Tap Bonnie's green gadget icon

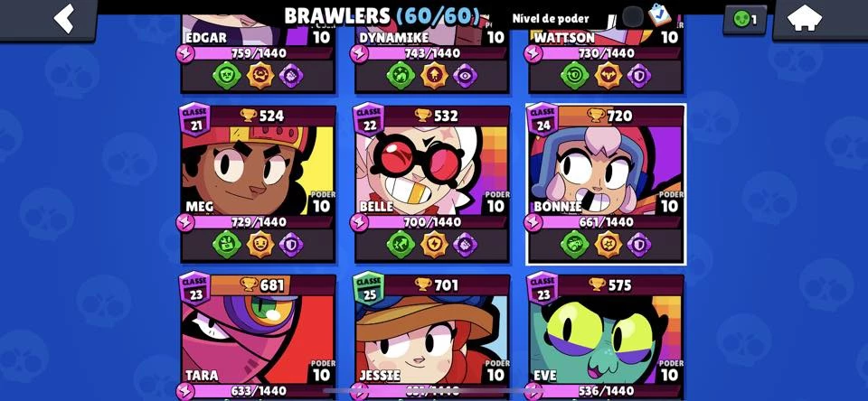575,245
